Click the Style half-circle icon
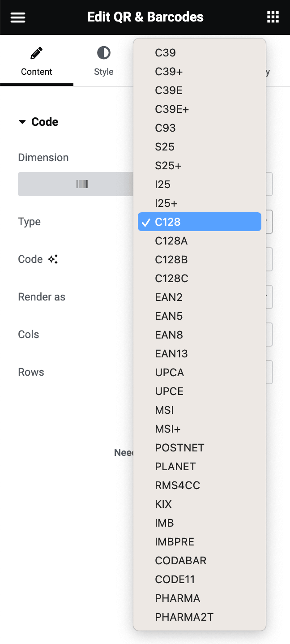This screenshot has height=644, width=290. click(103, 54)
